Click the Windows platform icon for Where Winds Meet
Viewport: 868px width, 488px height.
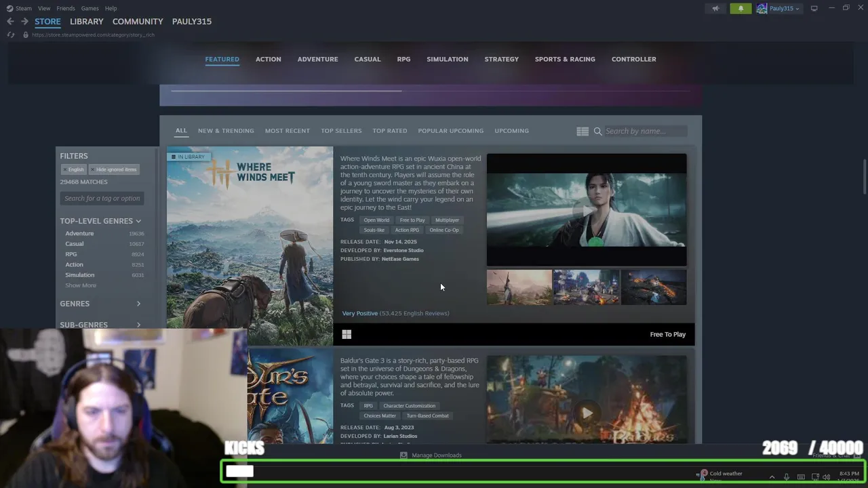[347, 334]
